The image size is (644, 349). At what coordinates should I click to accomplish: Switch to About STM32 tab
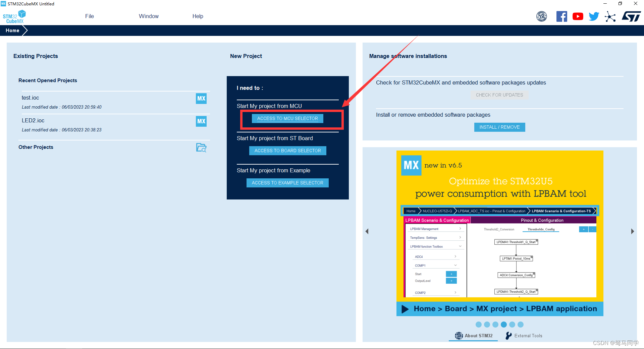click(474, 336)
